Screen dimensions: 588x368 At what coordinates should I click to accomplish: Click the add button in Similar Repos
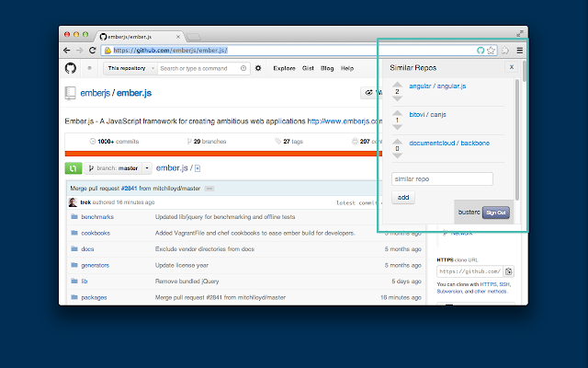pos(403,198)
